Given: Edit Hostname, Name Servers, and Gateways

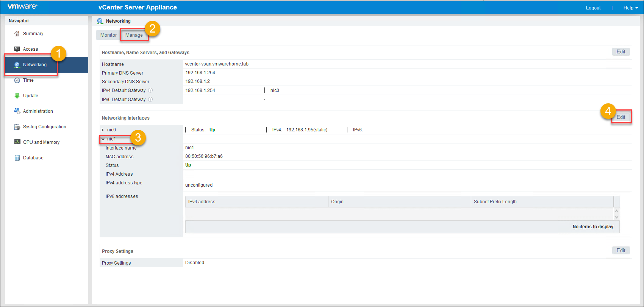Looking at the screenshot, I should [x=621, y=52].
